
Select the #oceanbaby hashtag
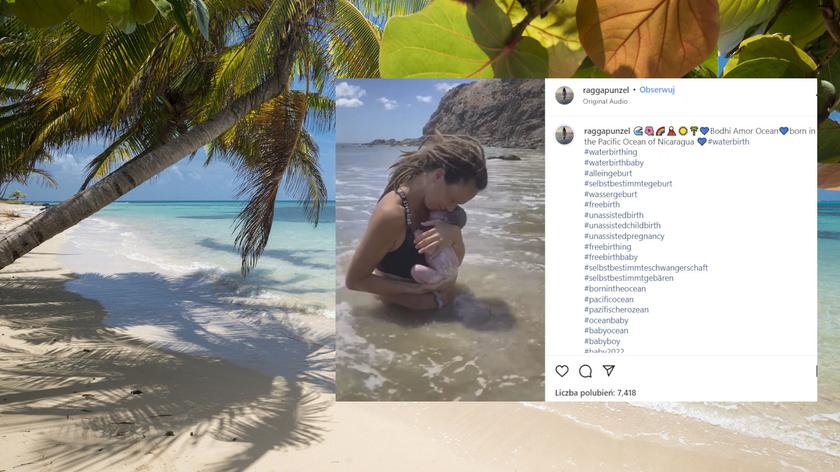606,320
